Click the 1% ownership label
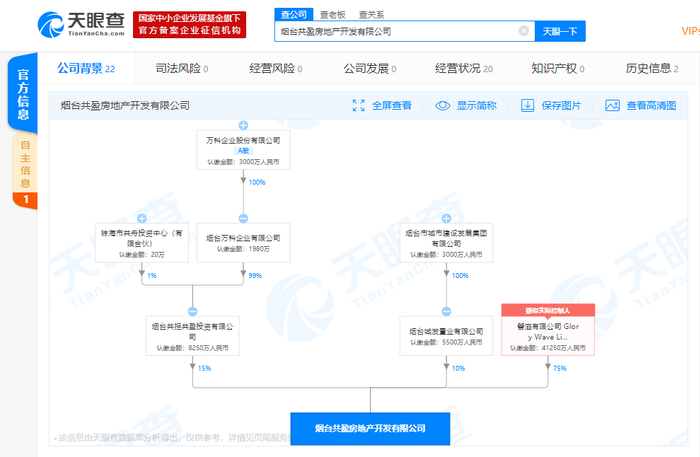700x457 pixels. point(152,275)
